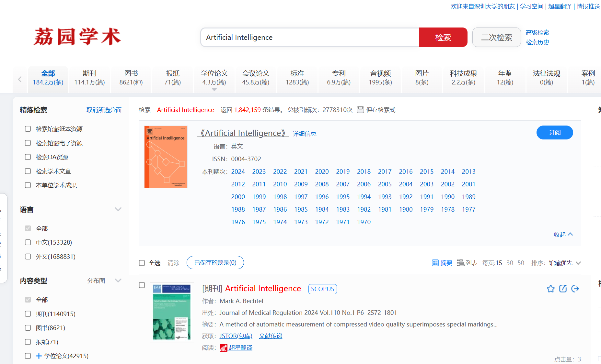Viewport: 601px width, 364px height.
Task: Click the share arrow icon on the result
Action: 575,289
